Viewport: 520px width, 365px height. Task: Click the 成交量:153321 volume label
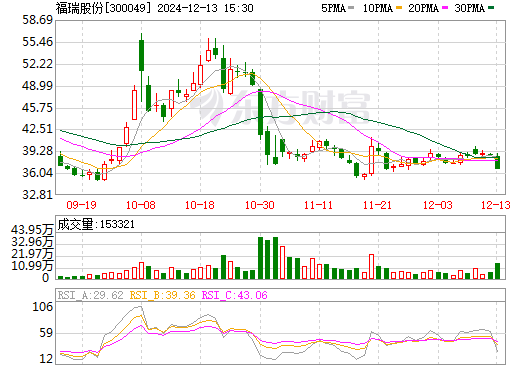(x=96, y=224)
